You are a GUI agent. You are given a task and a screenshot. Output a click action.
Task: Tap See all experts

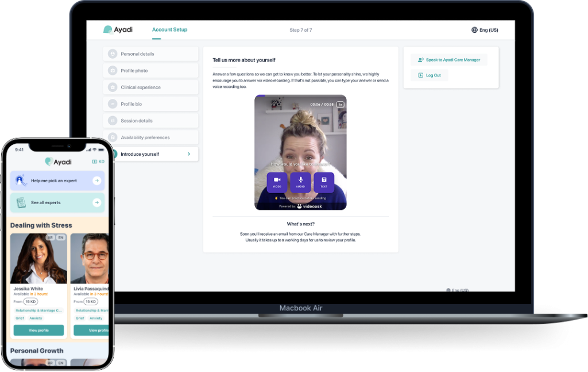(57, 202)
